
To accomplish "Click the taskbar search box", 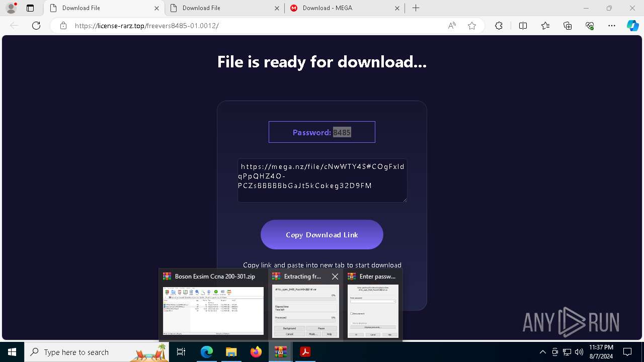I will 97,352.
